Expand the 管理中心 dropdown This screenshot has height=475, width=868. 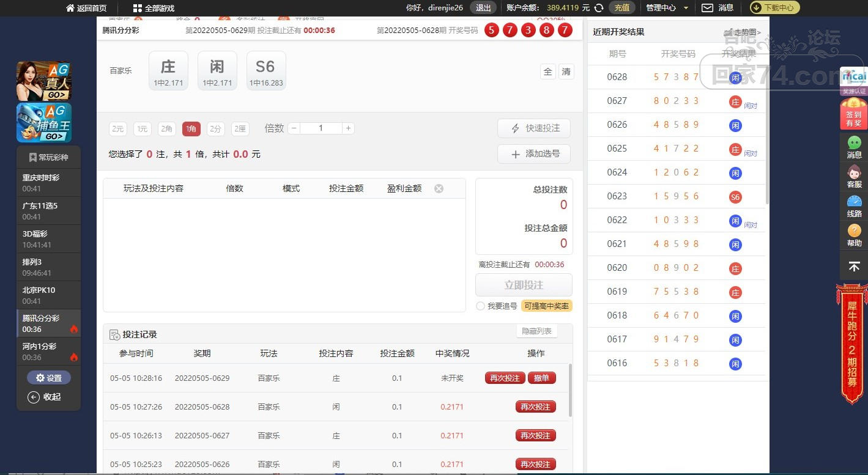tap(686, 8)
